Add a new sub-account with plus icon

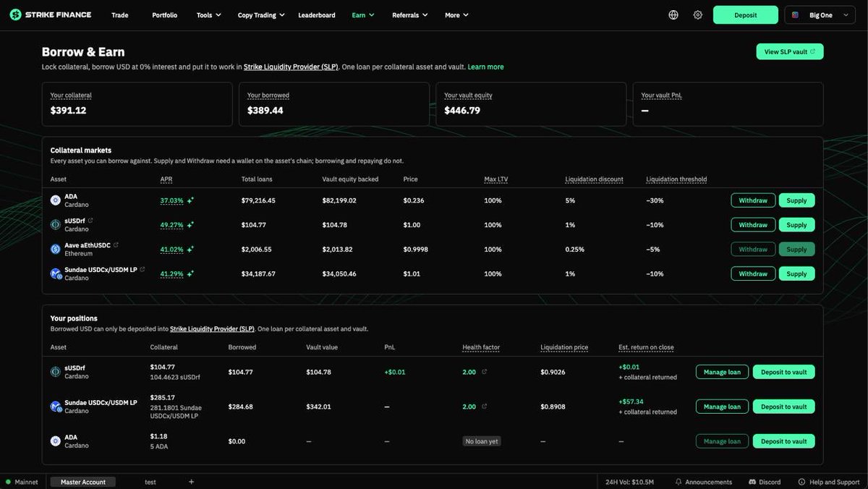coord(192,482)
